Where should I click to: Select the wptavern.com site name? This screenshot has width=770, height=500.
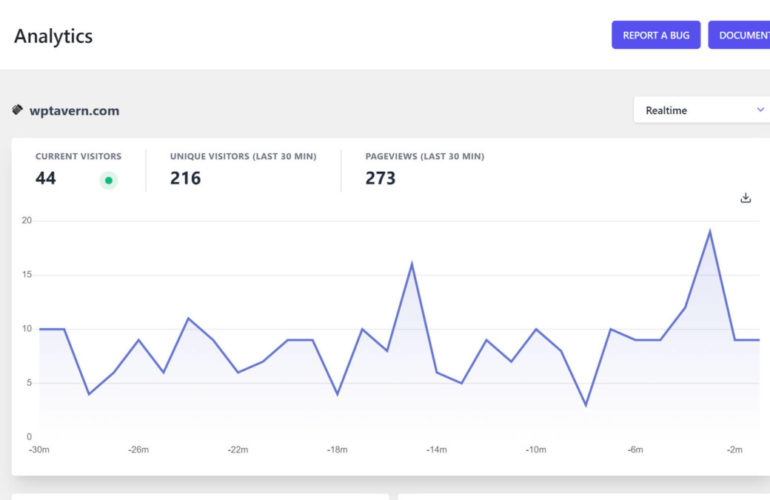point(74,111)
